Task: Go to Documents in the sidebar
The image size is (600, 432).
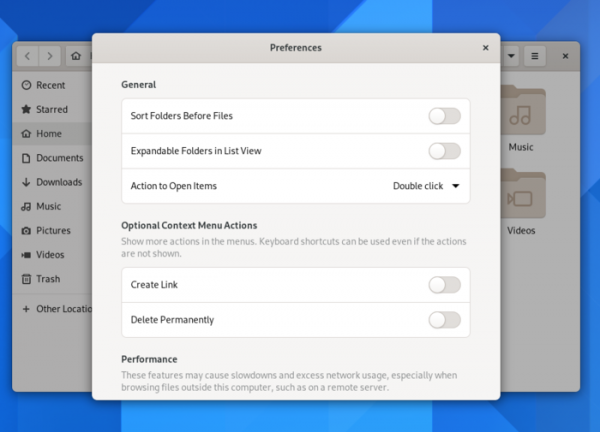Action: tap(59, 158)
